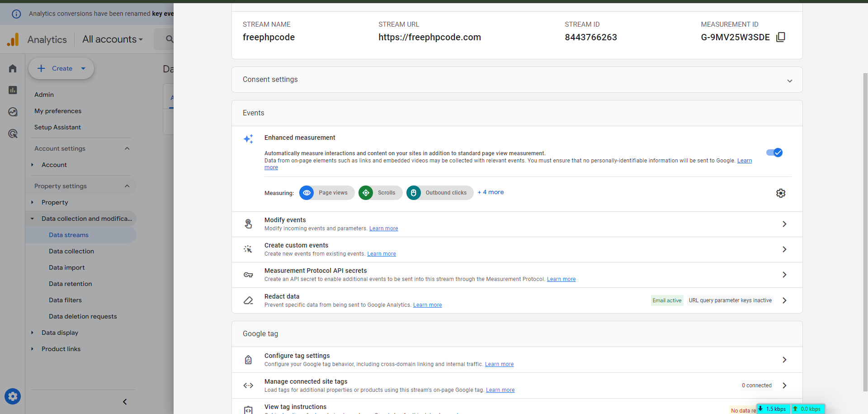Expand the Data display tree item

(32, 333)
